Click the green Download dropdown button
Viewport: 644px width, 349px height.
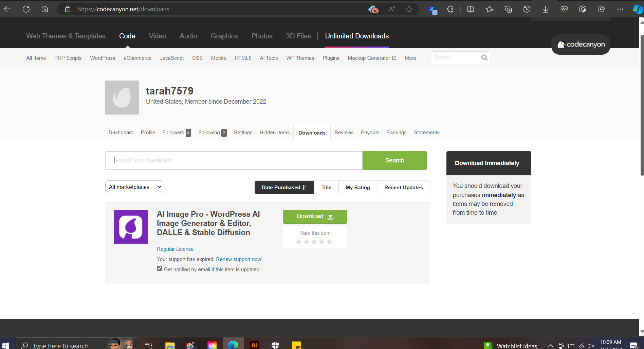(x=315, y=216)
